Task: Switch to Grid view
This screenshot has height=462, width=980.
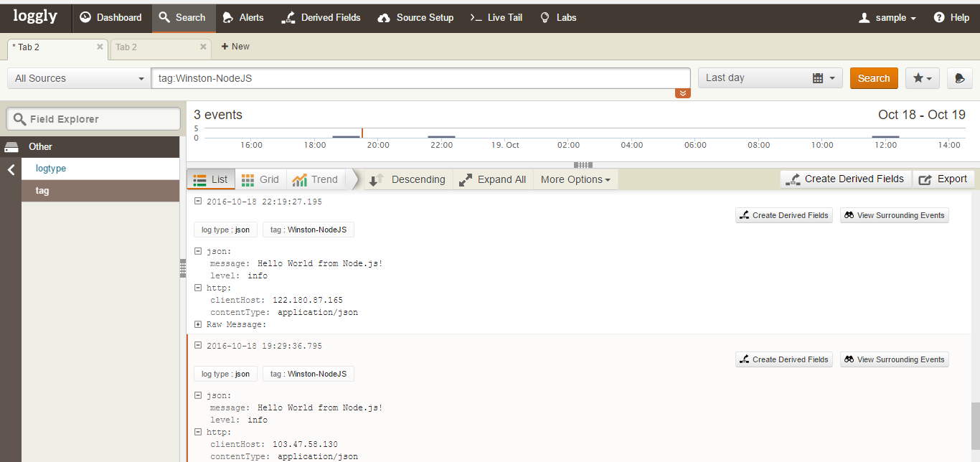Action: (260, 179)
